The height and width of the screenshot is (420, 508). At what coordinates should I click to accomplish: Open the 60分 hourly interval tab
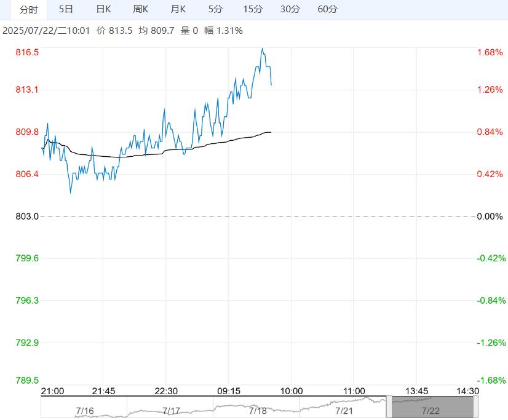click(327, 9)
